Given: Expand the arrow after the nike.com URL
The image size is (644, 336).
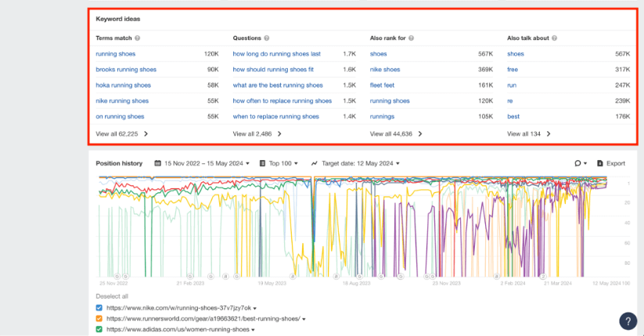Looking at the screenshot, I should click(254, 309).
